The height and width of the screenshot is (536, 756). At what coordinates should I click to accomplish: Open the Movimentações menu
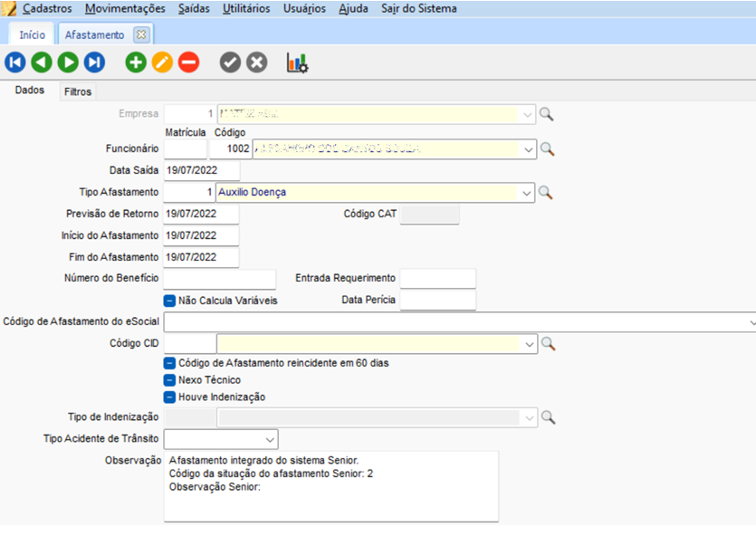point(125,9)
